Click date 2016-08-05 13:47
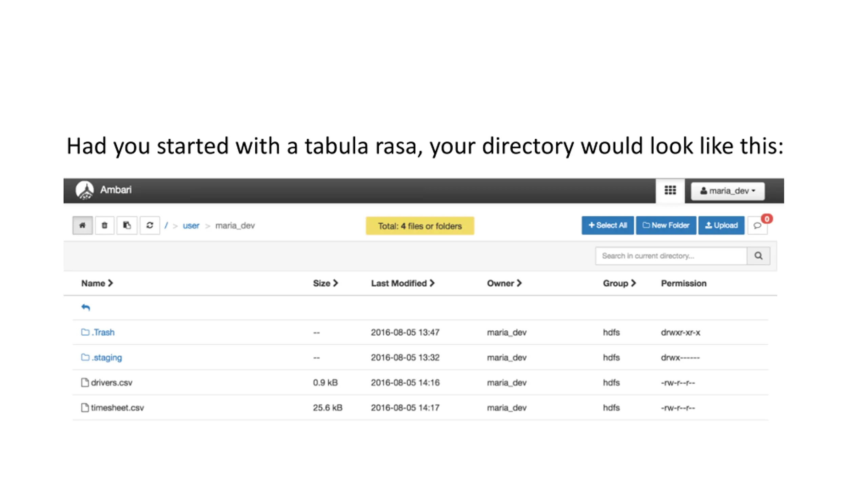Image resolution: width=868 pixels, height=488 pixels. (405, 332)
